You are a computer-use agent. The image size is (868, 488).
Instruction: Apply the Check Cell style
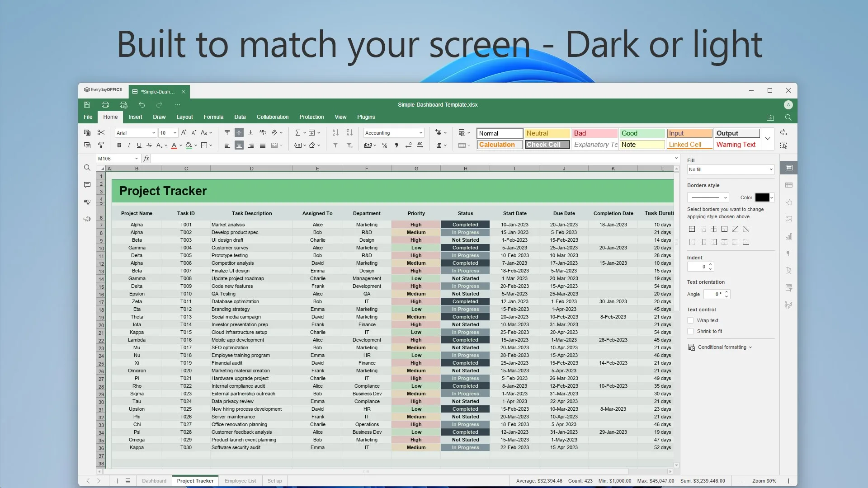click(x=547, y=145)
